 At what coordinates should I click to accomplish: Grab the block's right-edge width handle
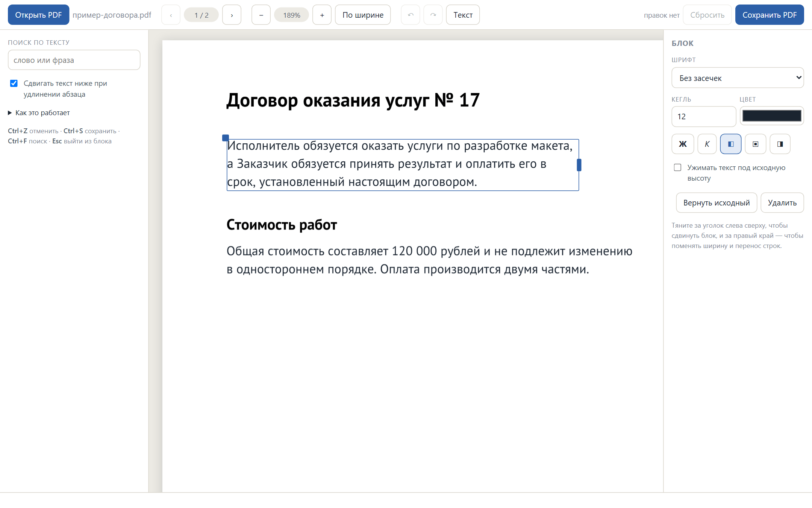click(x=579, y=165)
